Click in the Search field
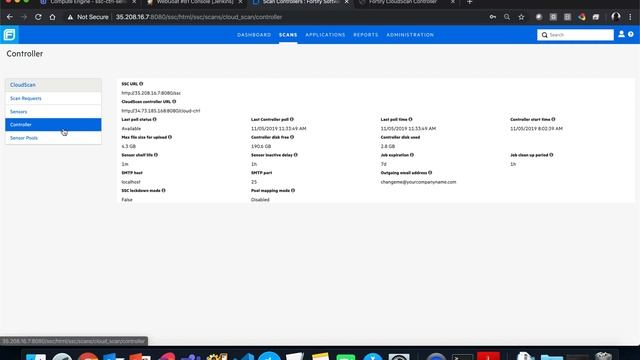 [x=575, y=35]
